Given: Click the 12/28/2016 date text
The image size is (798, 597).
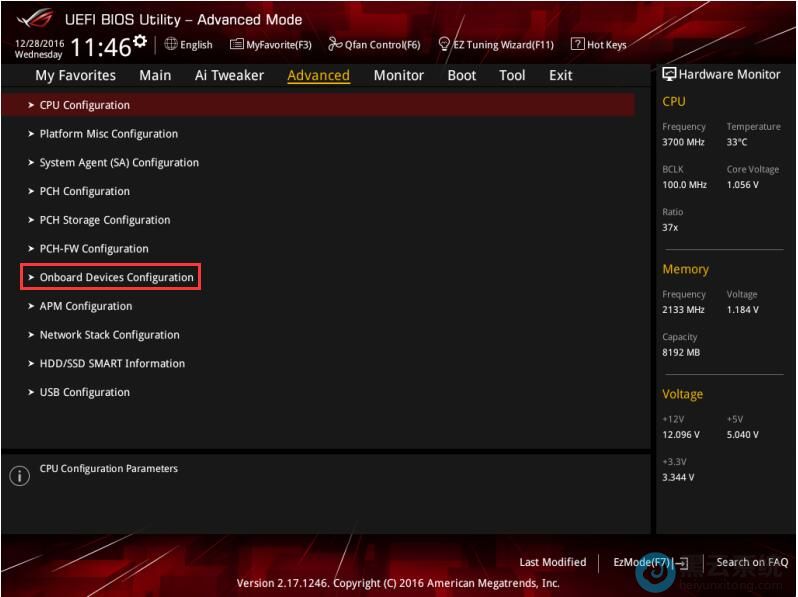Looking at the screenshot, I should click(40, 43).
